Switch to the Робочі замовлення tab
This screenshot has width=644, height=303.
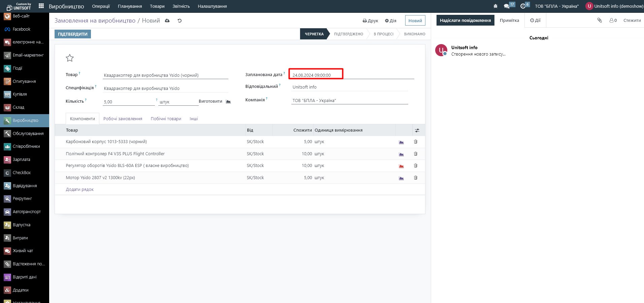click(x=123, y=119)
